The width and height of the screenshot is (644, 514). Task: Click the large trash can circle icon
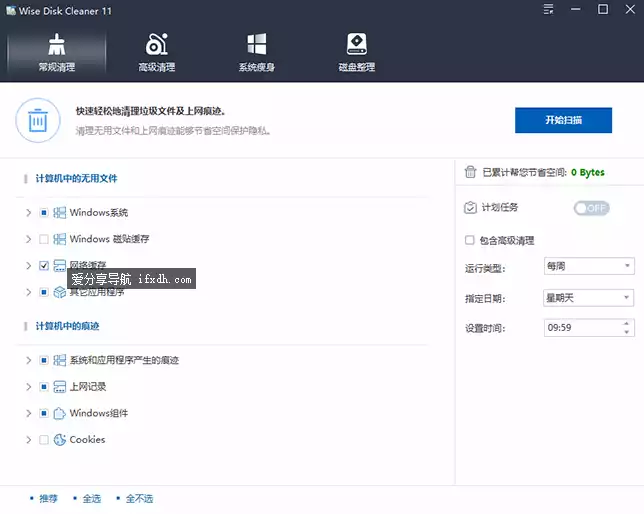click(x=38, y=120)
